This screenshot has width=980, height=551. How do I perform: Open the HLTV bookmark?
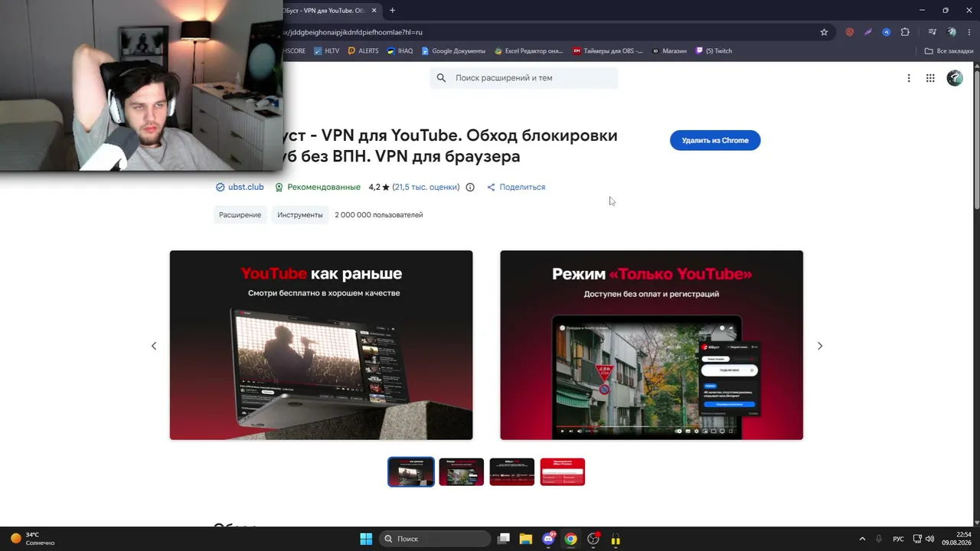326,51
